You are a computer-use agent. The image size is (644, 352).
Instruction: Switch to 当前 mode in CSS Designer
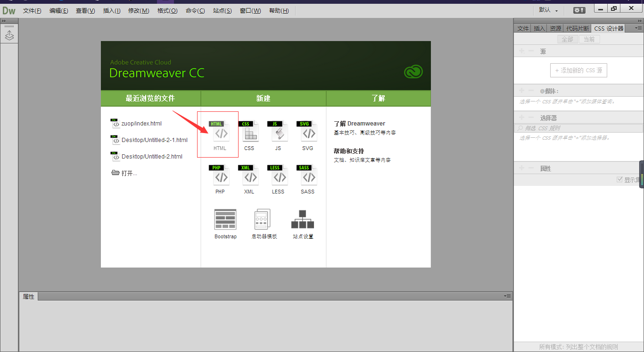point(589,39)
